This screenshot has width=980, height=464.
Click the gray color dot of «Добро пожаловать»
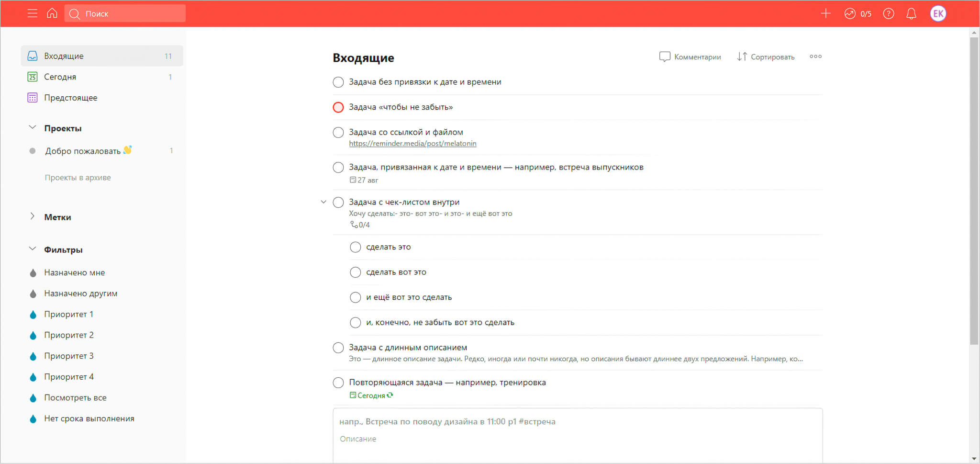click(x=33, y=151)
